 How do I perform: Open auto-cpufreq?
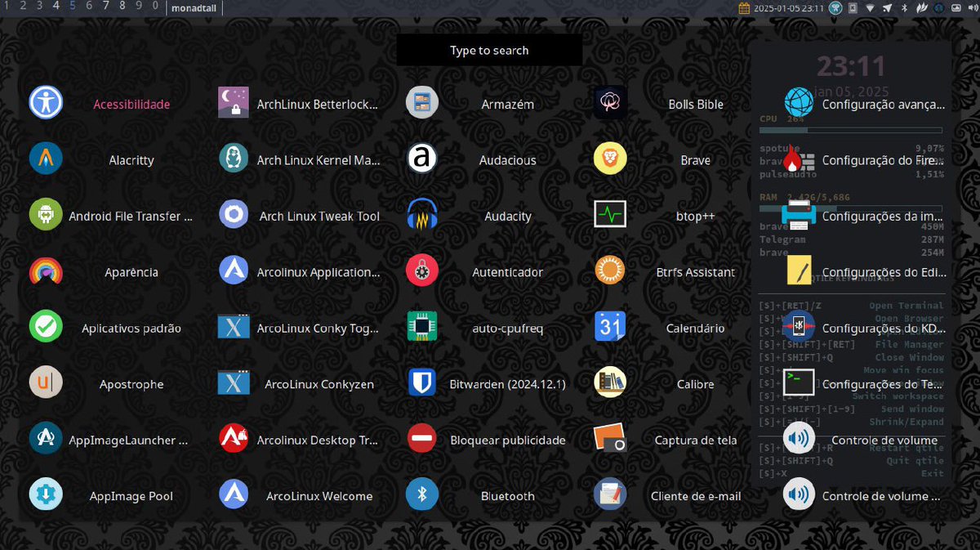click(422, 328)
